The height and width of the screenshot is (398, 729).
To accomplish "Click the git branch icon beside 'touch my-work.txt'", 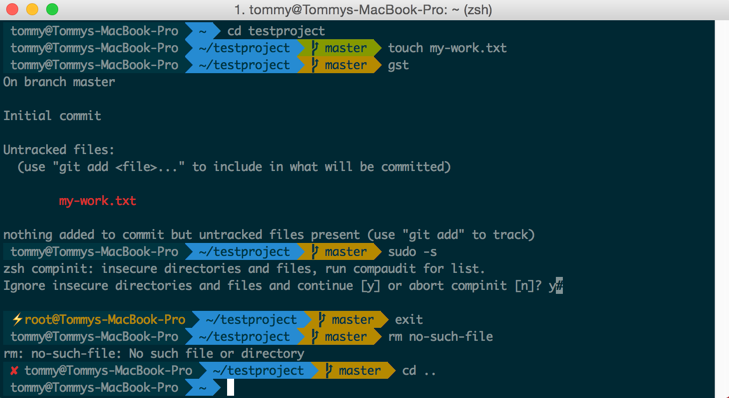I will 315,48.
